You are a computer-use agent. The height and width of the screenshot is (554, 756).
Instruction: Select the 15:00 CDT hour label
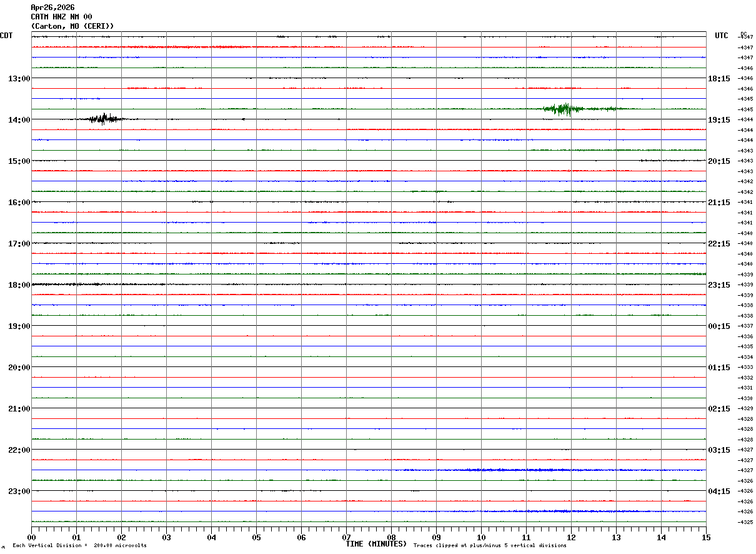[19, 161]
